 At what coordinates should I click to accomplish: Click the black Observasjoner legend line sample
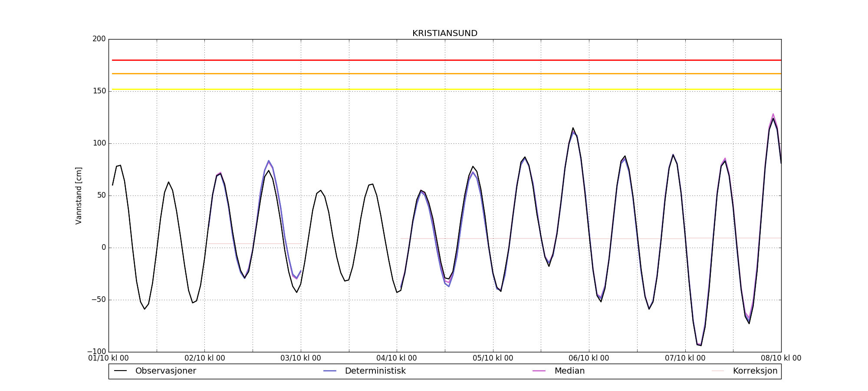coord(120,371)
